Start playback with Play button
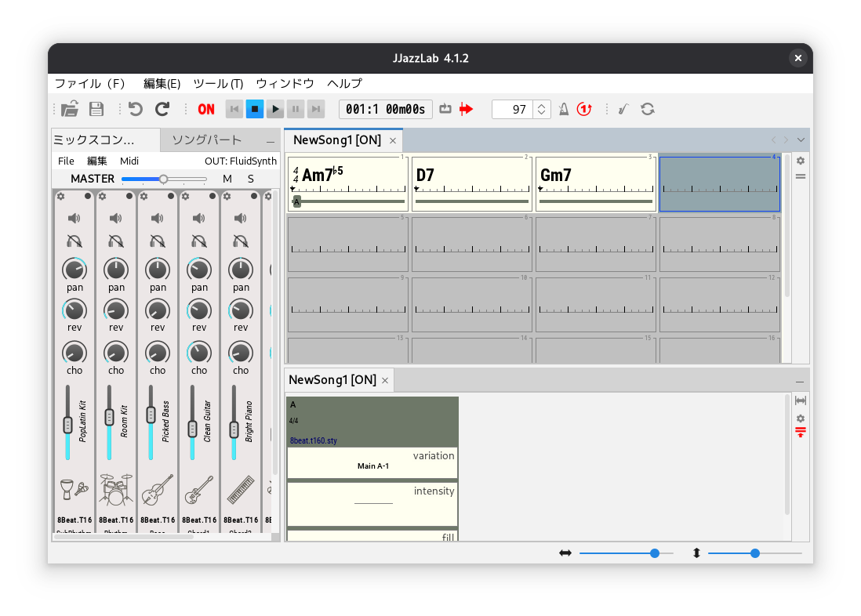861x616 pixels. tap(275, 109)
